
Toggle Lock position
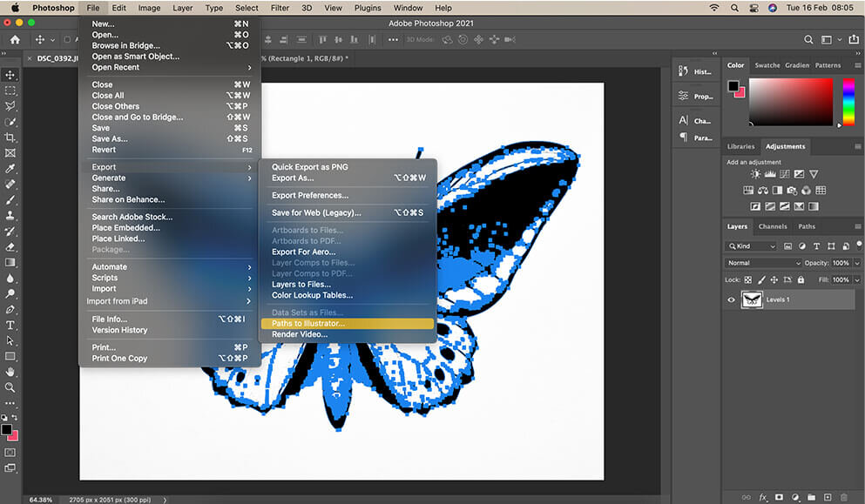774,280
